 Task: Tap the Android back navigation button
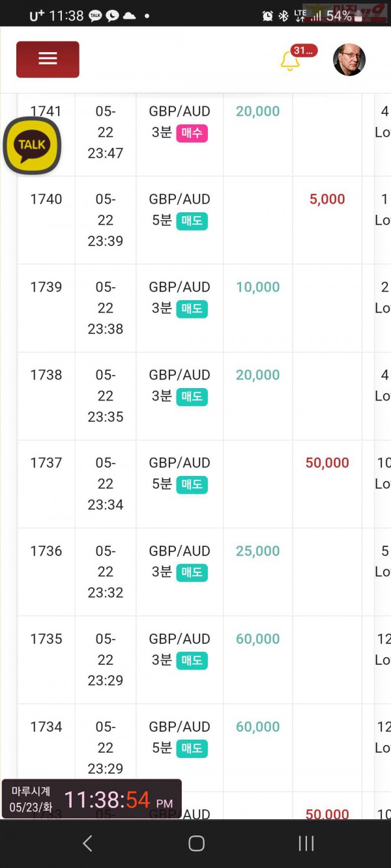[87, 843]
